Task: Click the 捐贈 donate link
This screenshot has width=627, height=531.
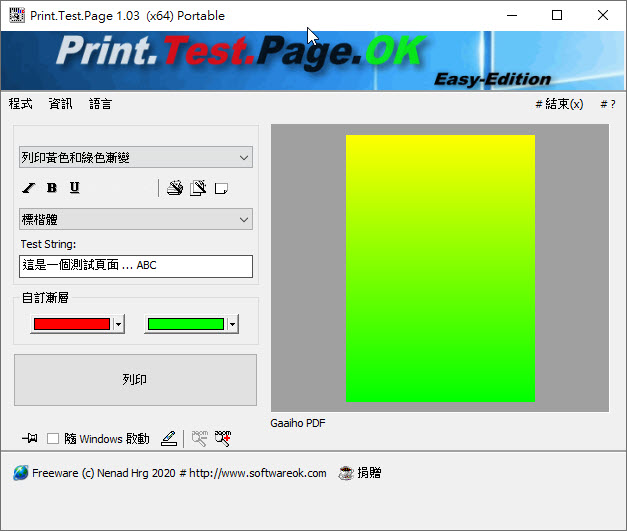Action: (369, 473)
